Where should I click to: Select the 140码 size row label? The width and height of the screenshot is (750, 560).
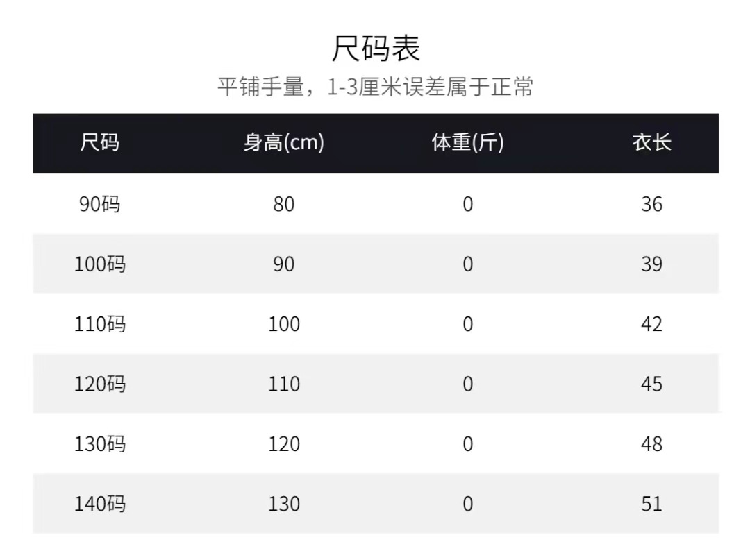point(100,504)
